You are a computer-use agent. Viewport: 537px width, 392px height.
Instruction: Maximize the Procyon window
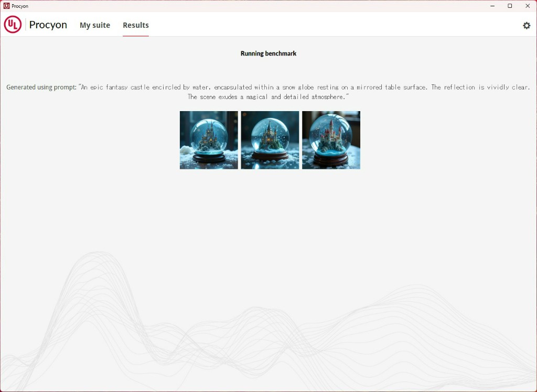[x=510, y=6]
